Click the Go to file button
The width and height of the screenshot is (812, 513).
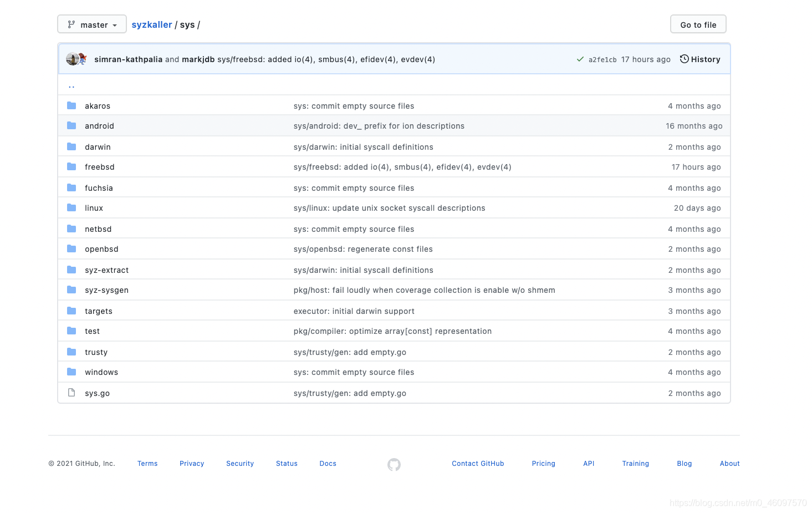698,24
